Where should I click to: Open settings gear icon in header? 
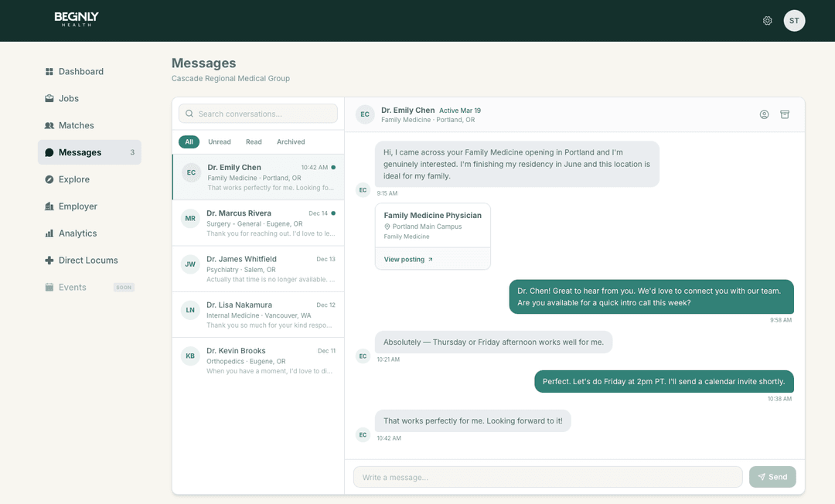pyautogui.click(x=767, y=21)
